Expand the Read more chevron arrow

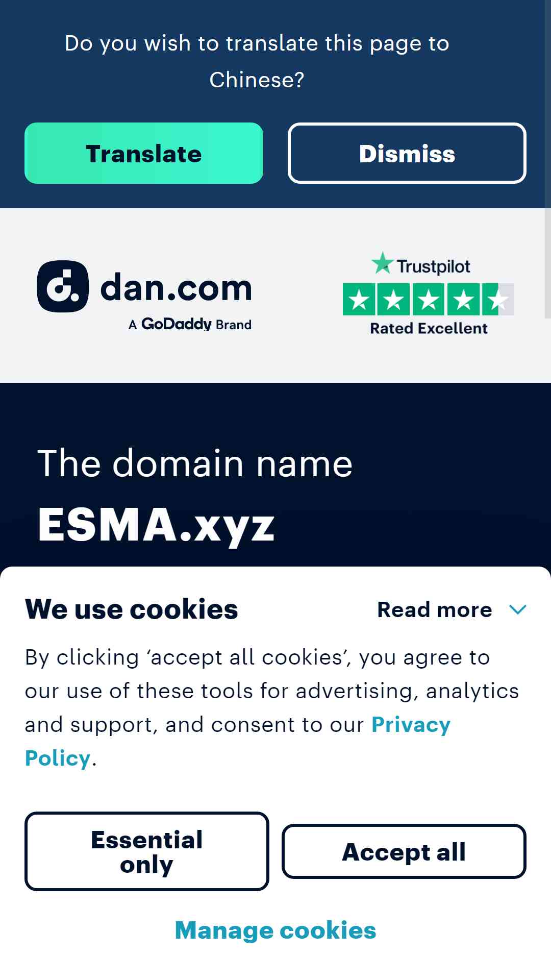click(x=518, y=609)
